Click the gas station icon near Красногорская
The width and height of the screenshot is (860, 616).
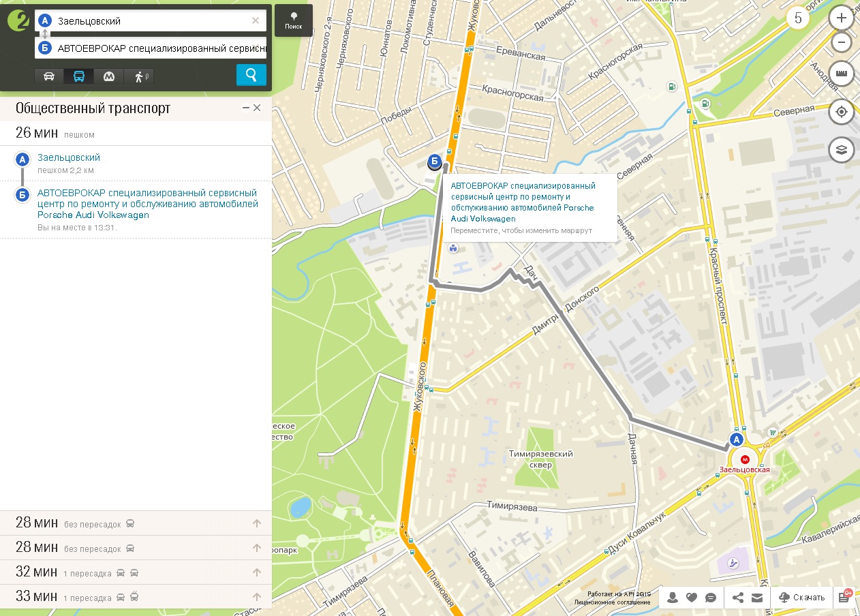(672, 87)
